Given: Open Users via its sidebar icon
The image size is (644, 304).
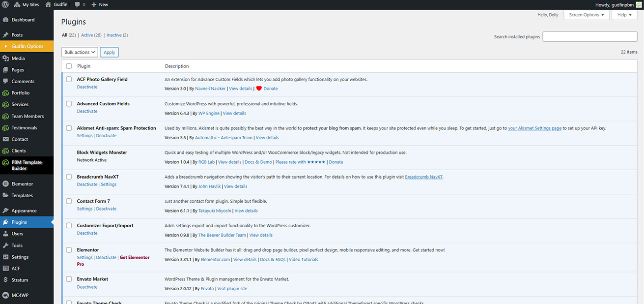Looking at the screenshot, I should click(x=6, y=234).
